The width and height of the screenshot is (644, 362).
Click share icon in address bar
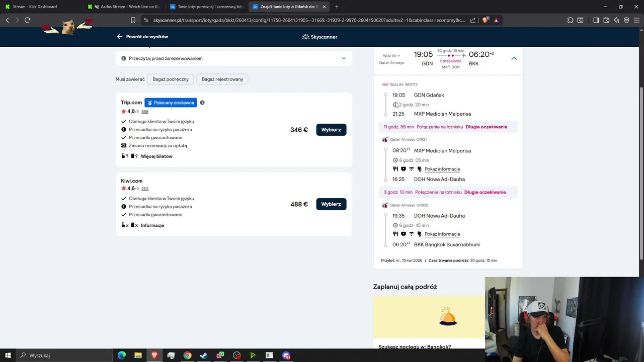point(473,20)
